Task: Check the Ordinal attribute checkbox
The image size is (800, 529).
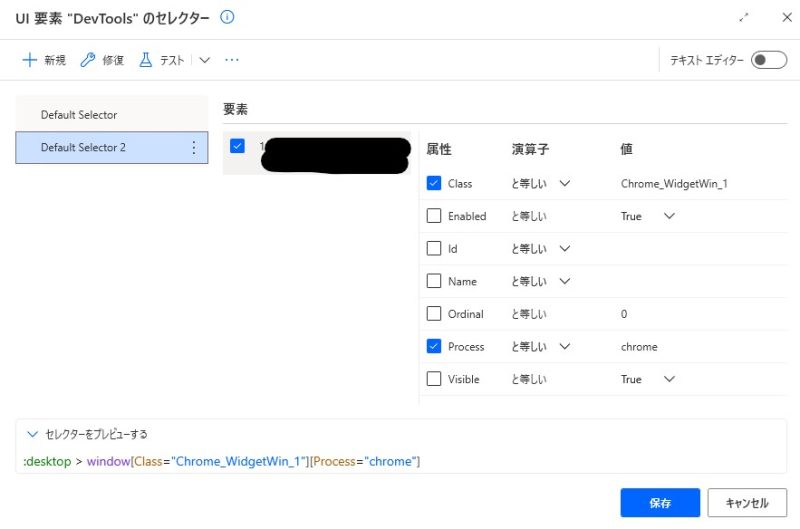Action: point(434,314)
